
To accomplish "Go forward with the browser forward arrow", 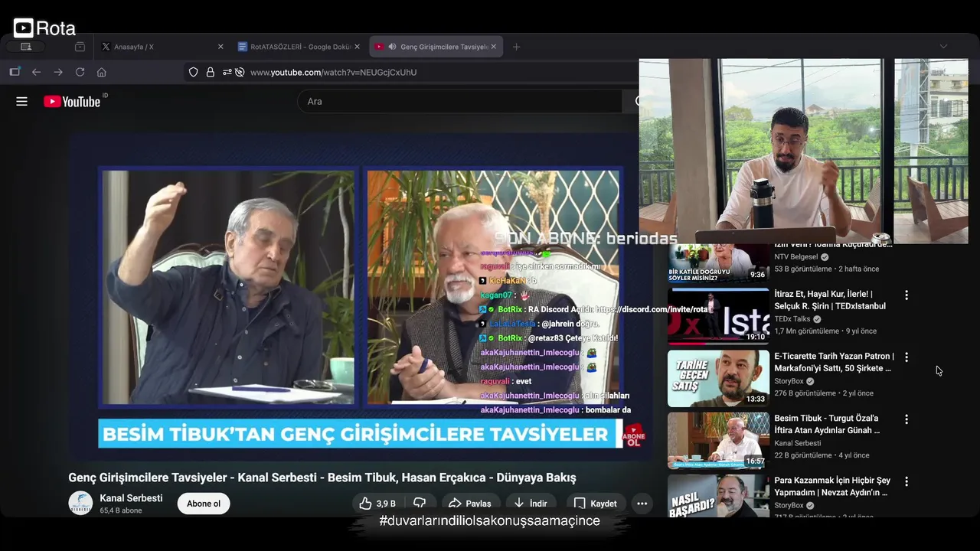I will [58, 72].
